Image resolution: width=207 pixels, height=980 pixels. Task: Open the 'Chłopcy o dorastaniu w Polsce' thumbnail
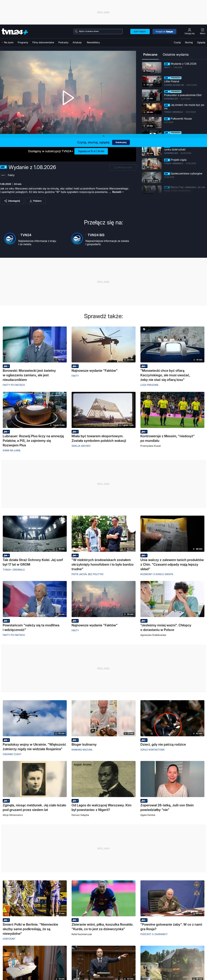[x=172, y=599]
